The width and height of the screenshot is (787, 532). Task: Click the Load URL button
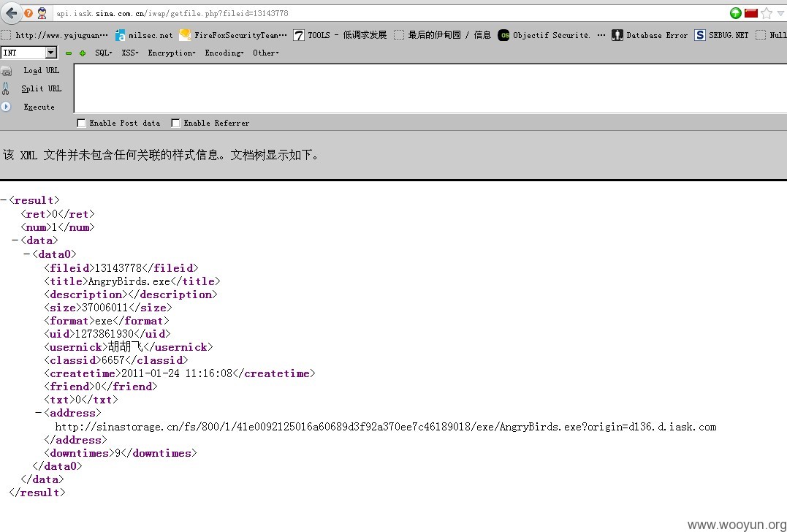42,71
